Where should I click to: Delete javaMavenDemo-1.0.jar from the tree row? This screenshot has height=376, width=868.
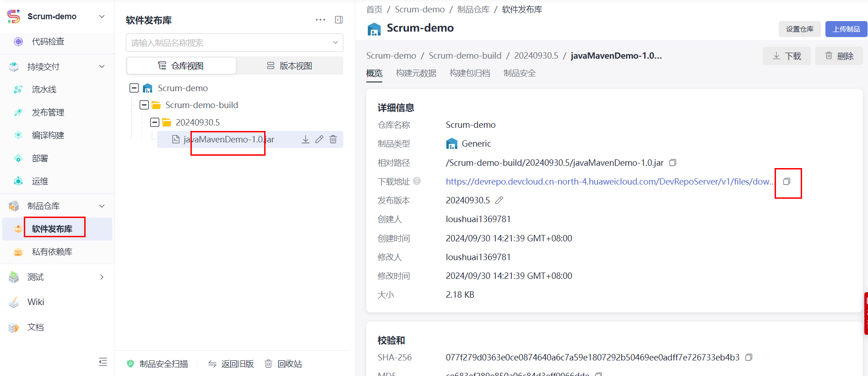[333, 139]
